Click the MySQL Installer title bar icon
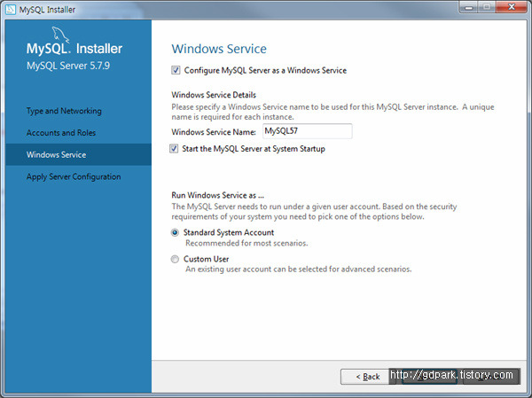 [x=11, y=9]
